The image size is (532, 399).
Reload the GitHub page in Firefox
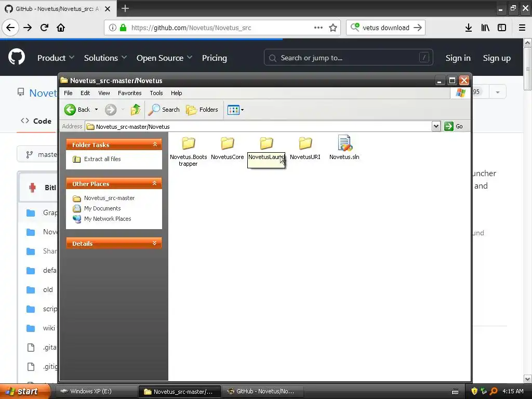pyautogui.click(x=44, y=28)
